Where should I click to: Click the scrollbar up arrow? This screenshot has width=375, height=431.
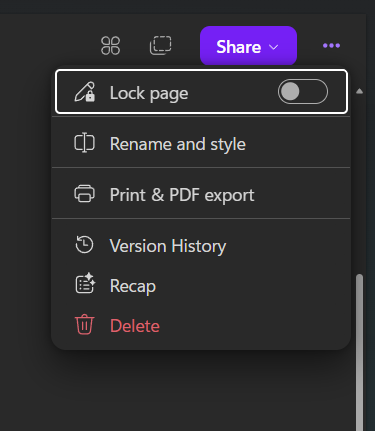click(359, 91)
